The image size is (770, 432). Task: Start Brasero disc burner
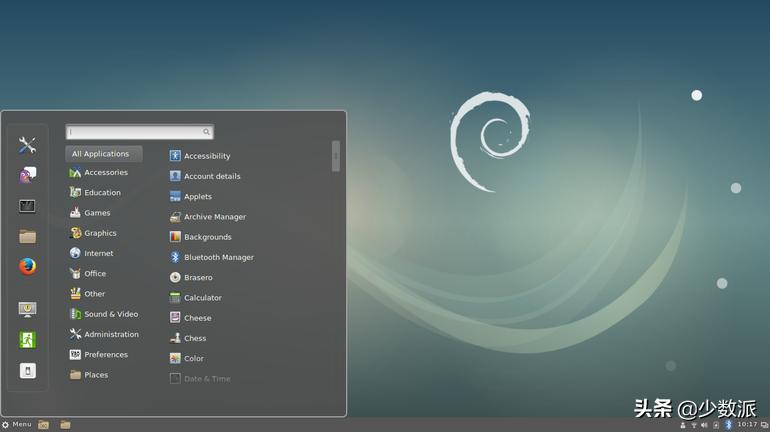pyautogui.click(x=191, y=277)
